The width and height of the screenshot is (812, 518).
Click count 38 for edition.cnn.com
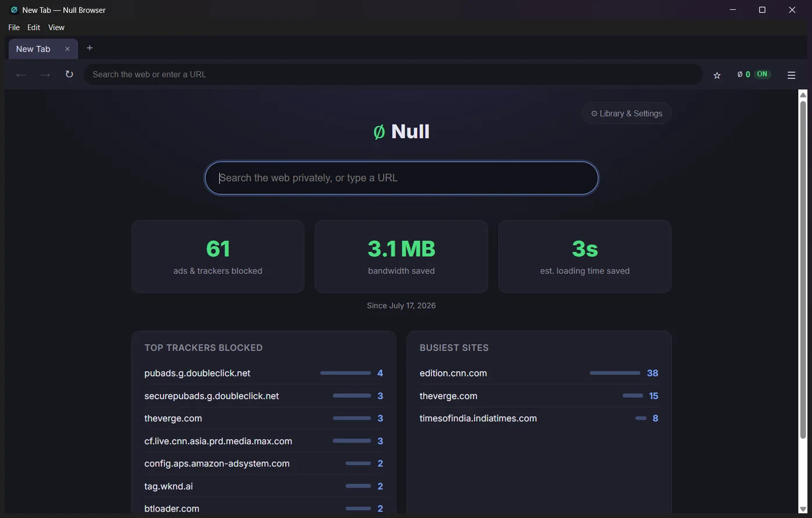point(652,373)
